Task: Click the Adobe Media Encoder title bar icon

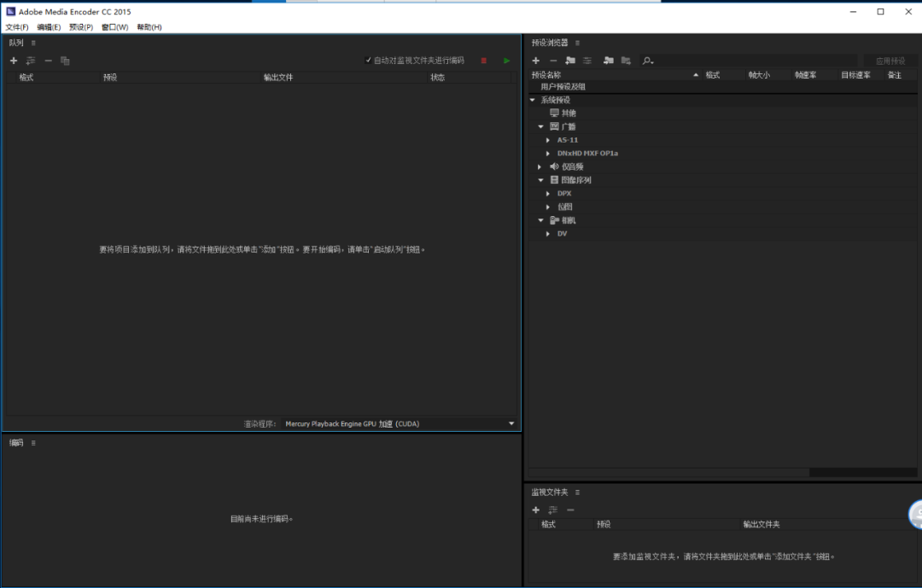Action: click(x=10, y=11)
